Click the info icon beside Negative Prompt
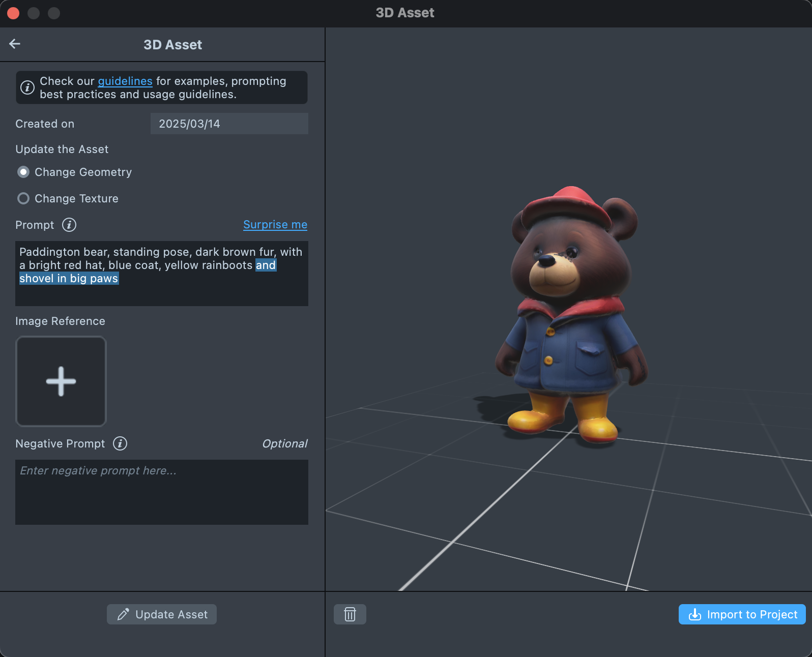The height and width of the screenshot is (657, 812). (x=120, y=443)
